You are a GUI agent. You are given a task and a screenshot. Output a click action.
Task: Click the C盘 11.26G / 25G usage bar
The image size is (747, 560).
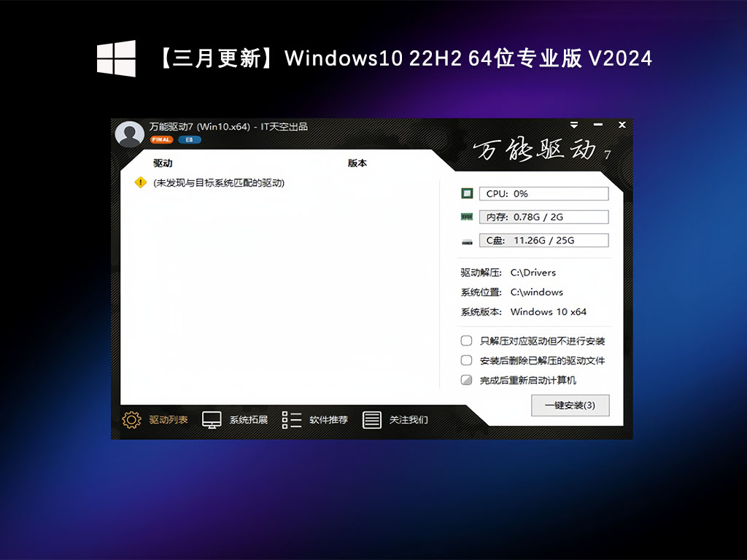click(x=543, y=241)
